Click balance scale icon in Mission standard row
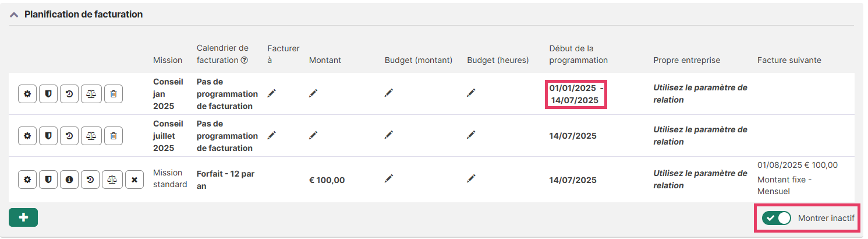Viewport: 868px width, 239px height. click(112, 180)
